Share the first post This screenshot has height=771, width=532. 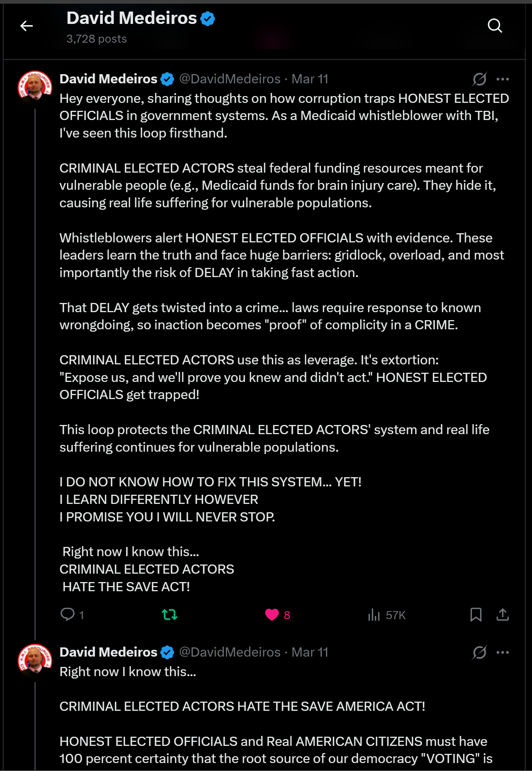point(503,615)
